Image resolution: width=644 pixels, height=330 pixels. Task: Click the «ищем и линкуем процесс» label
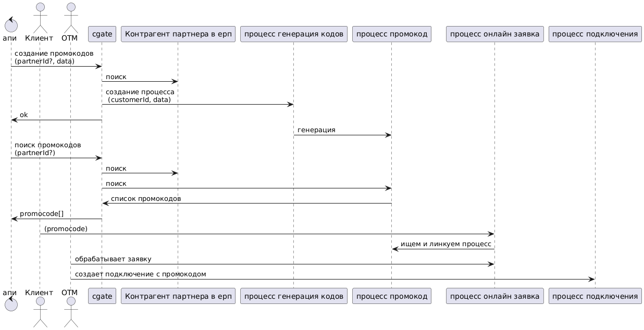click(446, 244)
